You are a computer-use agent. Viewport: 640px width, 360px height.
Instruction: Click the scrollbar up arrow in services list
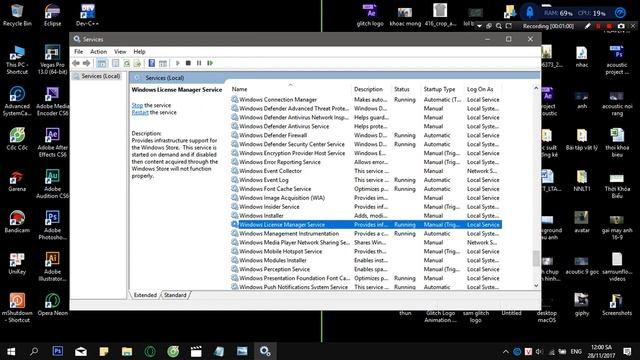point(536,88)
